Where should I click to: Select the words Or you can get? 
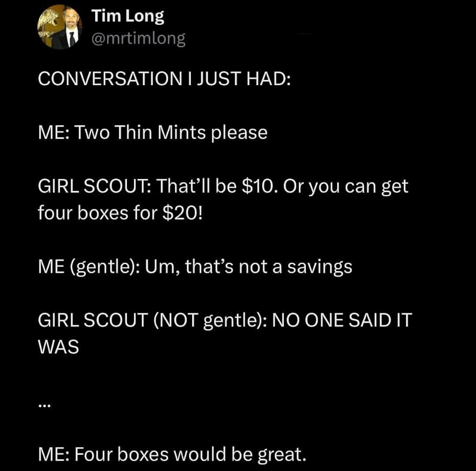pyautogui.click(x=346, y=187)
